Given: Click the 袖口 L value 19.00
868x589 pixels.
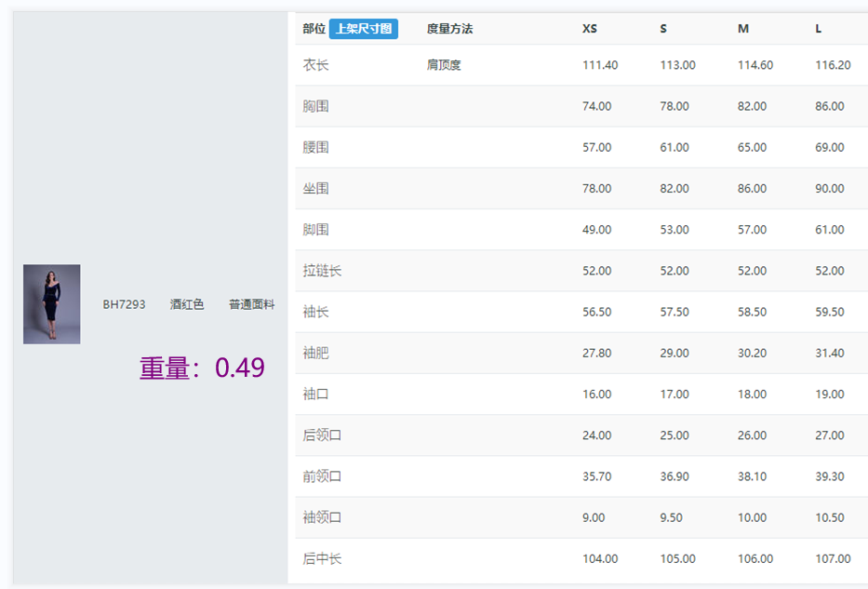Looking at the screenshot, I should (830, 395).
